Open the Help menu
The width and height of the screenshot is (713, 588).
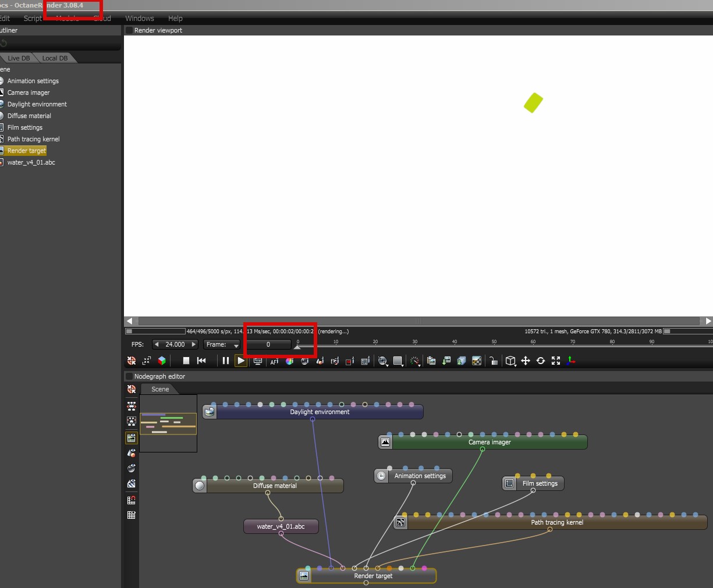tap(175, 19)
